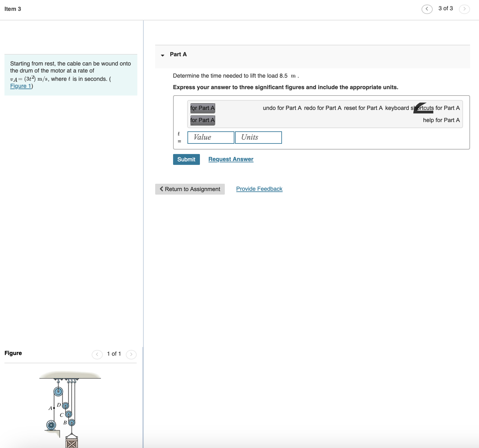Screen dimensions: 479x448
Task: Click the '3 of 3' item counter
Action: pyautogui.click(x=445, y=8)
